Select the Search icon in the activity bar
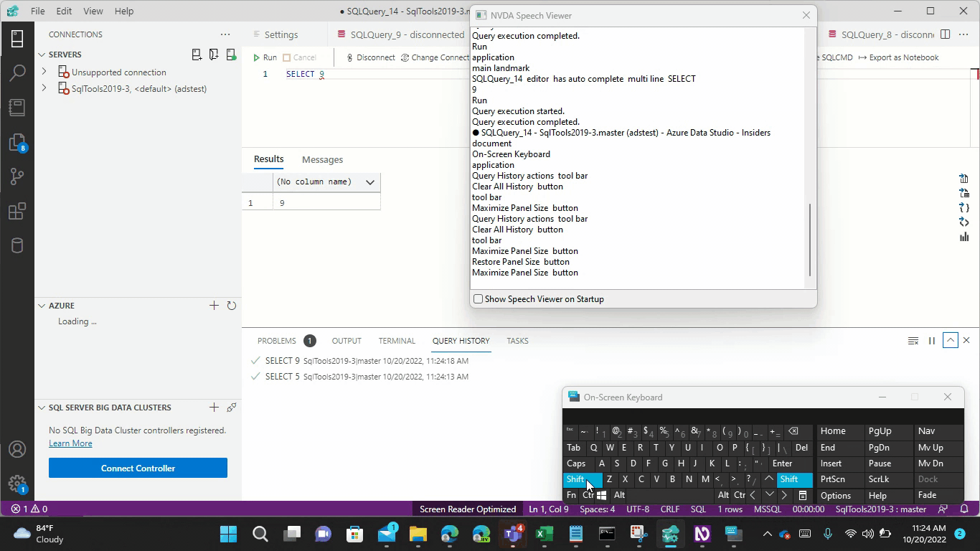 coord(16,72)
